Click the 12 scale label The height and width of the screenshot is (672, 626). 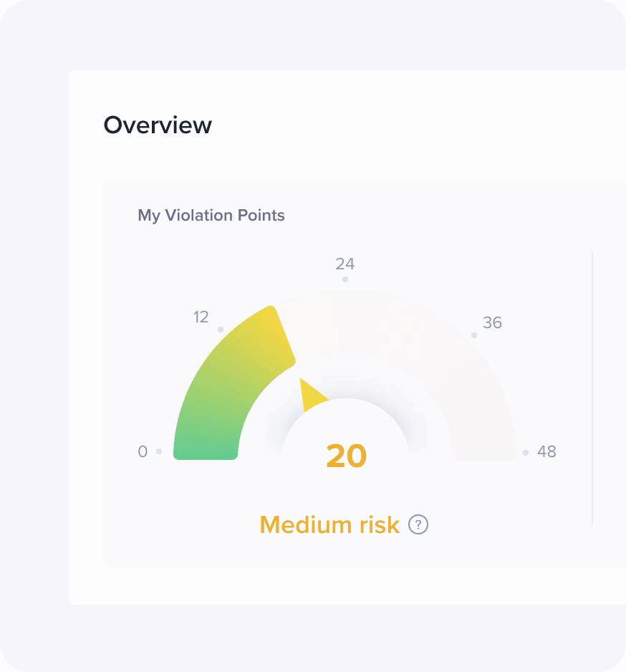point(201,317)
